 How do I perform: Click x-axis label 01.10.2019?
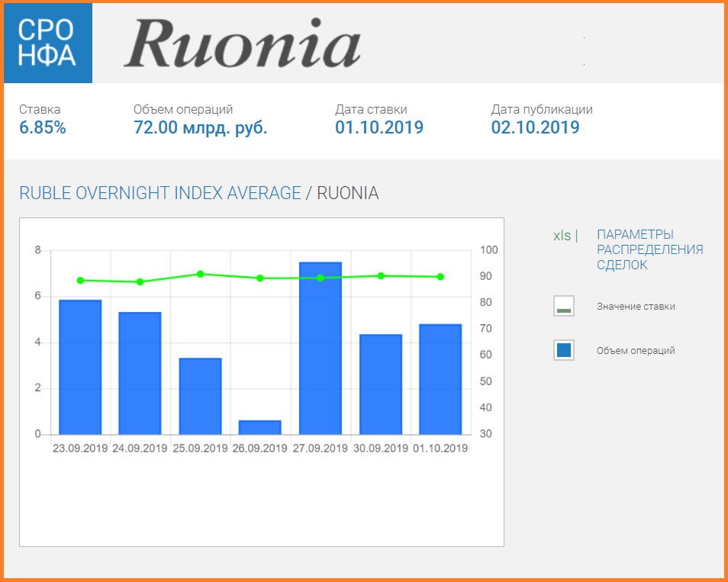point(440,449)
